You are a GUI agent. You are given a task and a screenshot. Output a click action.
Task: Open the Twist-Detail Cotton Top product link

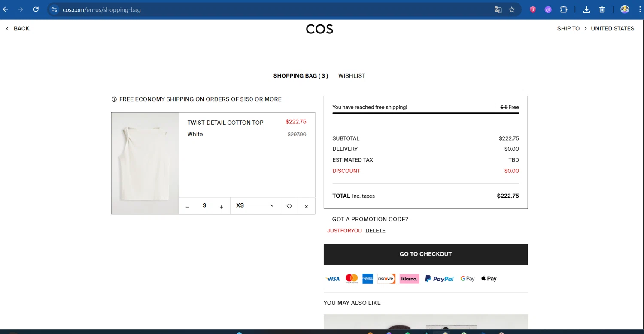pyautogui.click(x=225, y=123)
